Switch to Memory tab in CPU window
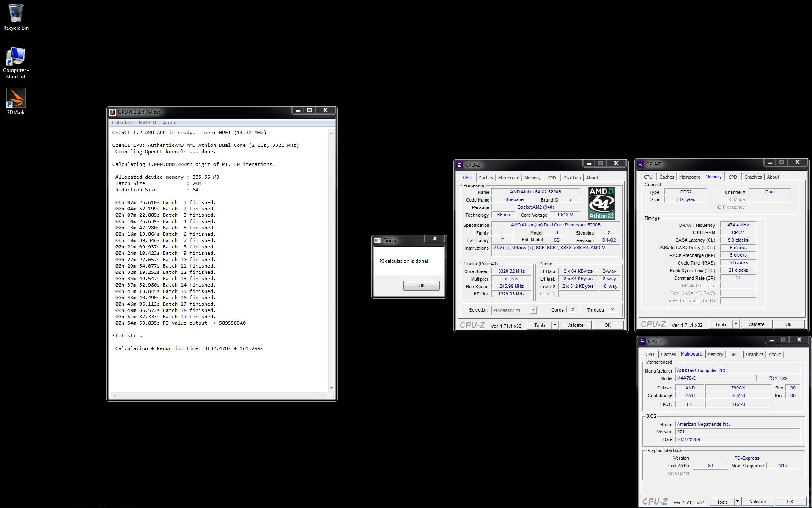Viewport: 812px width, 508px height. tap(532, 178)
